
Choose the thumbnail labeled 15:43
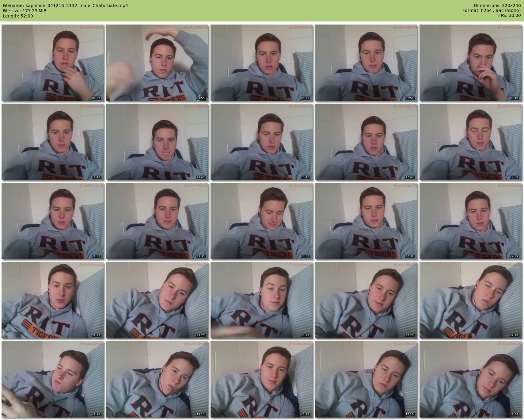262,142
